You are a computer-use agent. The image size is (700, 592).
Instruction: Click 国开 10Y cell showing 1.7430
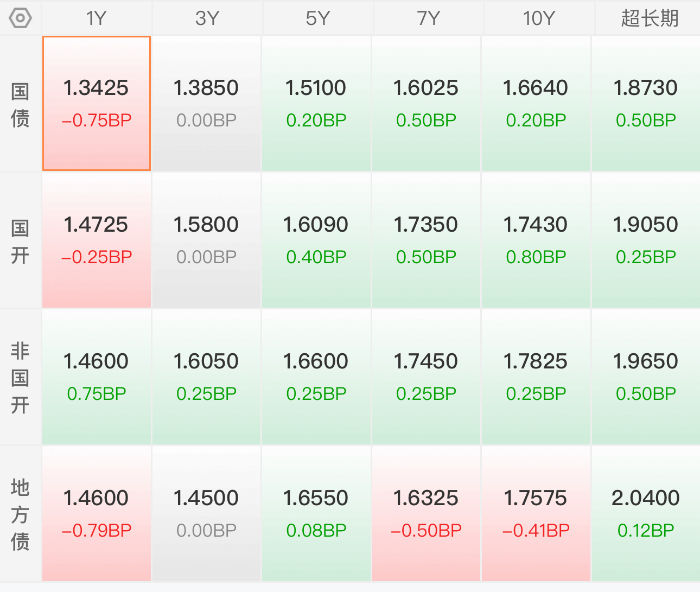[x=536, y=240]
